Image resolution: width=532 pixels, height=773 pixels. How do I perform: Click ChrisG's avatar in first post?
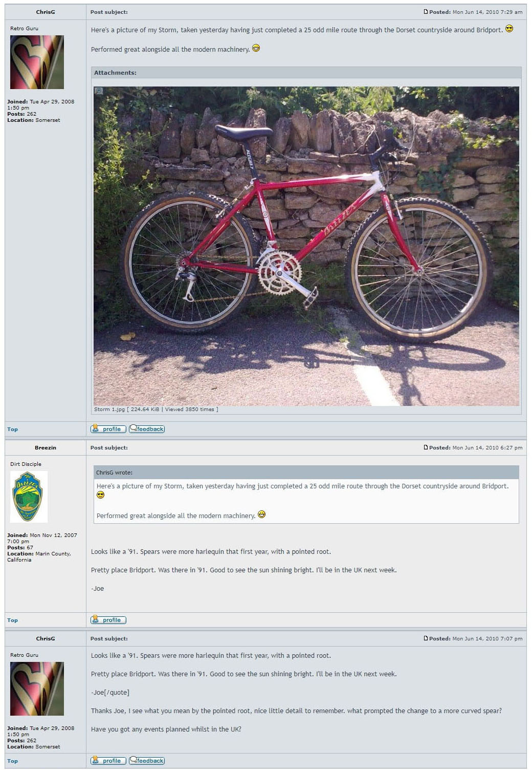(37, 62)
